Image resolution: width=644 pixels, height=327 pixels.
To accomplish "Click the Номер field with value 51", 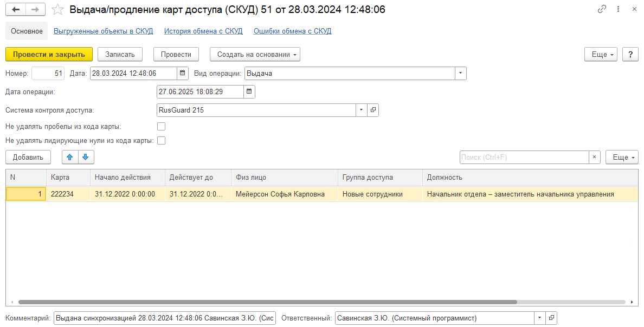I will [x=48, y=74].
